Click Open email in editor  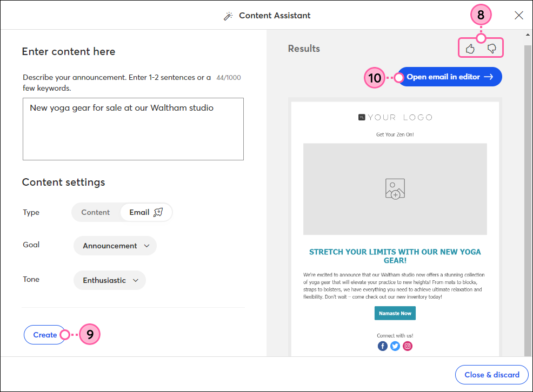coord(450,77)
